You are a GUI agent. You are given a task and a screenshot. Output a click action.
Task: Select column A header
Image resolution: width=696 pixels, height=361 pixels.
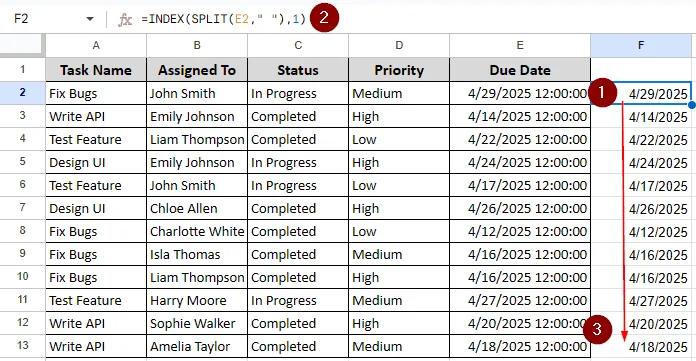(x=96, y=45)
